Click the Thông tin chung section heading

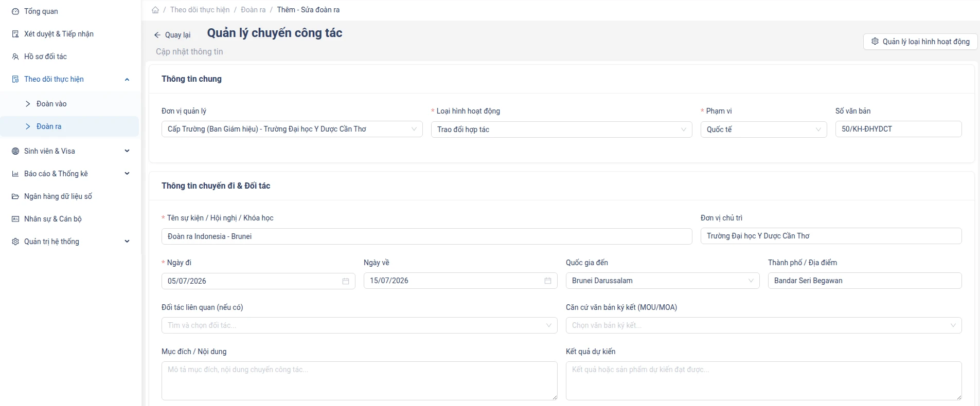point(191,79)
